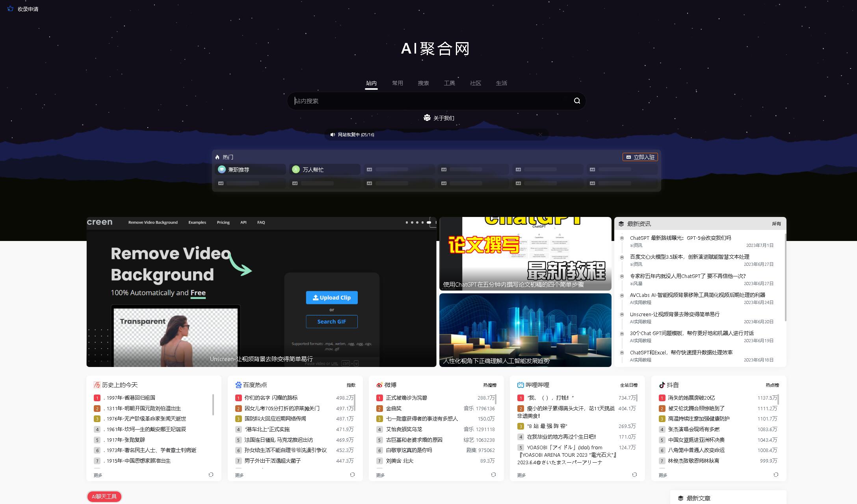Open the 收录申请 link
This screenshot has width=857, height=504.
pyautogui.click(x=28, y=9)
